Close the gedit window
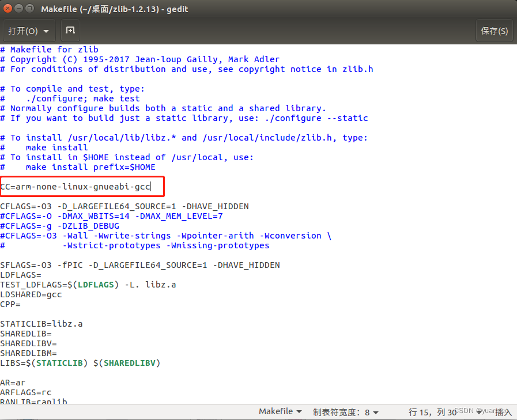The height and width of the screenshot is (420, 517). click(7, 9)
